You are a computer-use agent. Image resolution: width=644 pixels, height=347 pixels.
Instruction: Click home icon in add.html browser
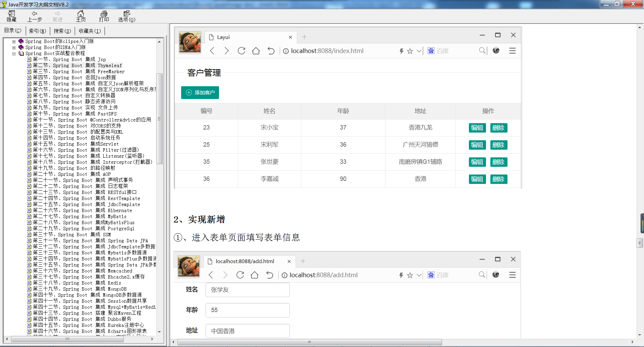click(255, 275)
